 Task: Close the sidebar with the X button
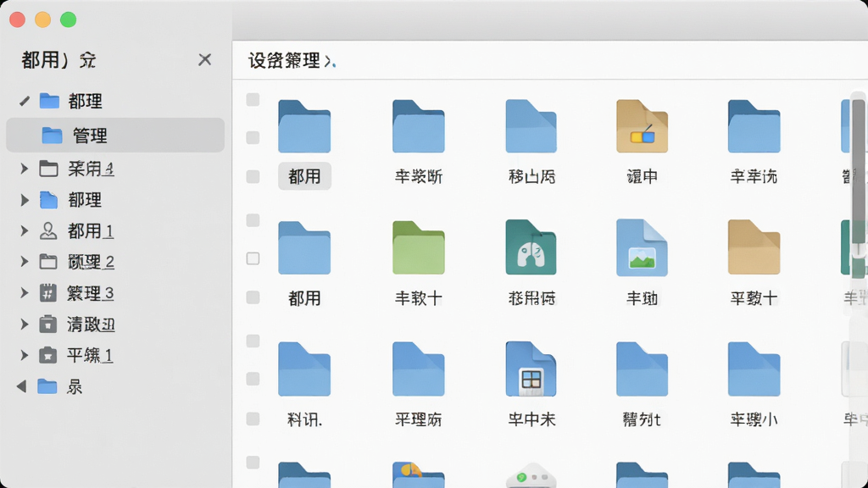click(x=205, y=59)
